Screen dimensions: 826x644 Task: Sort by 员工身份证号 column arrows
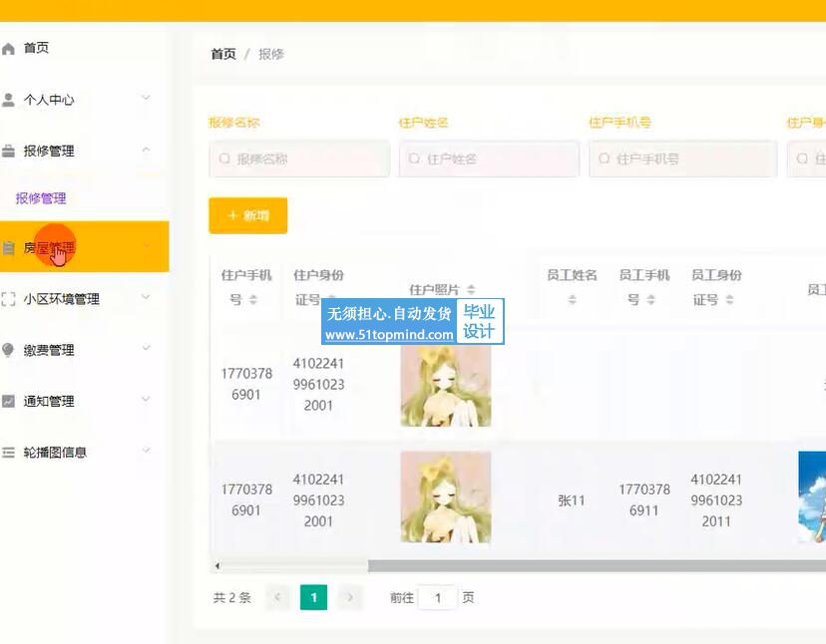click(729, 300)
